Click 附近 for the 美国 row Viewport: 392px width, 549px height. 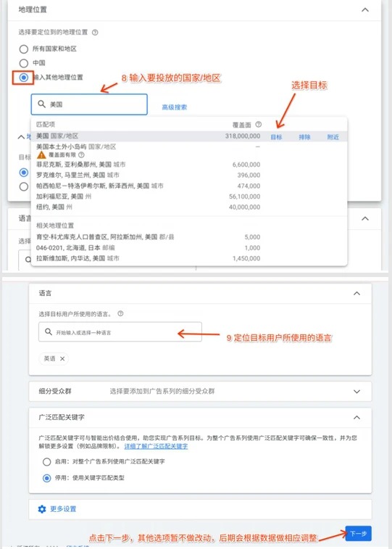point(333,137)
